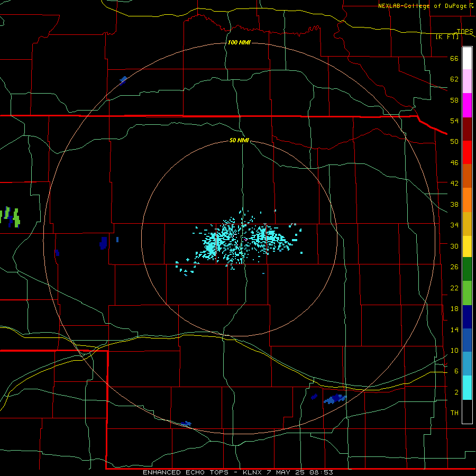476x476 pixels.
Task: Click the '42' legend value
Action: [x=454, y=184]
